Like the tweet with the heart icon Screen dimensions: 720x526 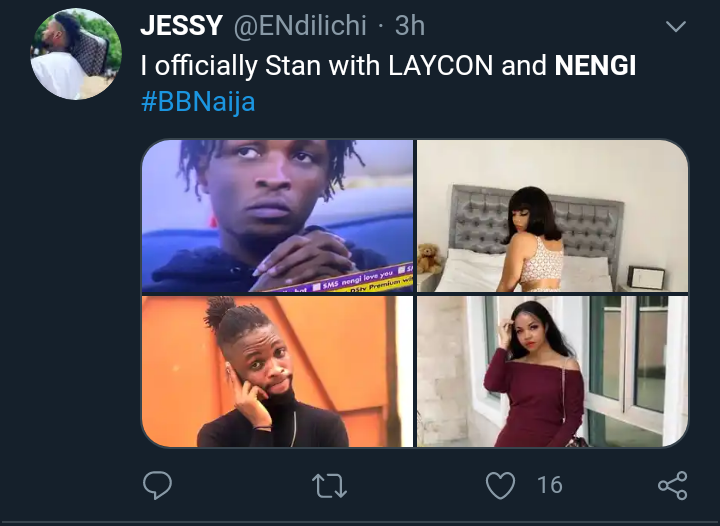pyautogui.click(x=501, y=485)
